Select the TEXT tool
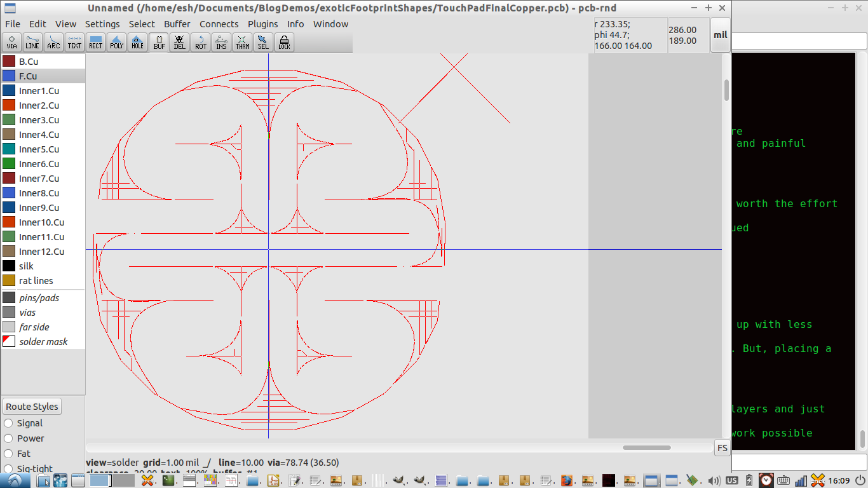Screen dimensions: 868x488 (x=74, y=43)
